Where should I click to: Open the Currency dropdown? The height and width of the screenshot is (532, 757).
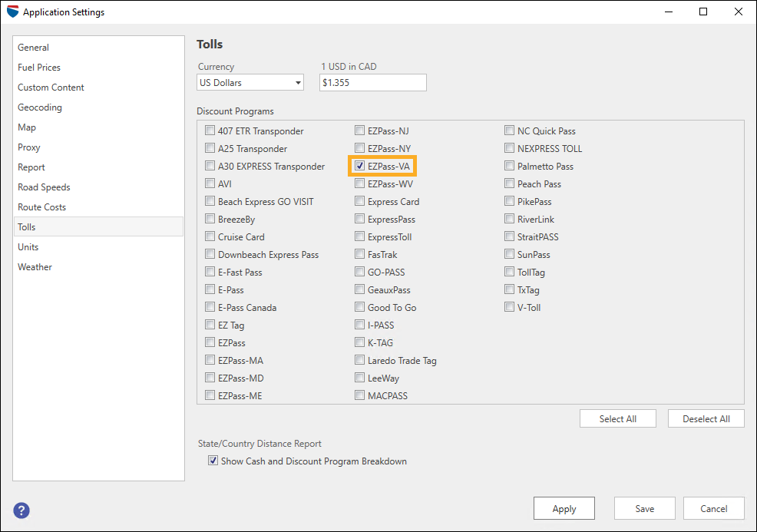pyautogui.click(x=250, y=82)
